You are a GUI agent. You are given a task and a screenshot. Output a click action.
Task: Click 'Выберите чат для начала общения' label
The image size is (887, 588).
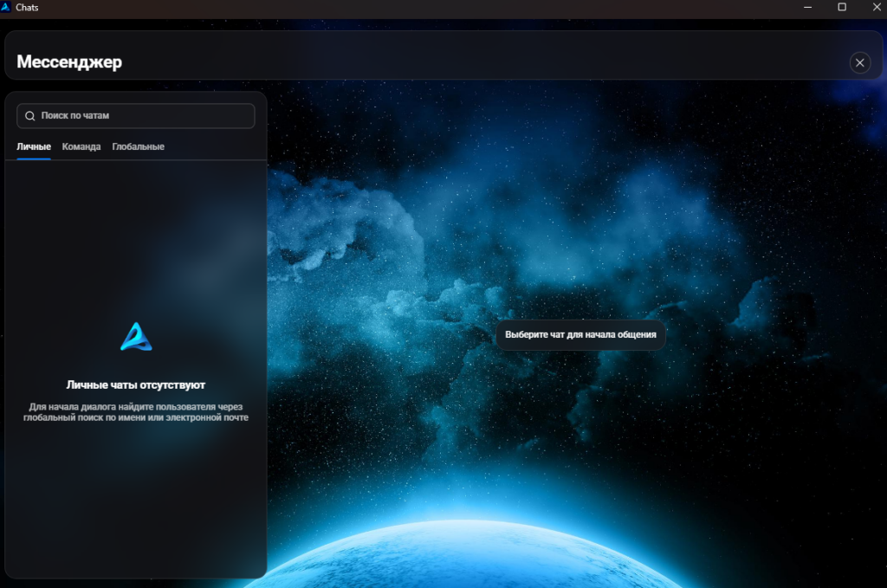(x=580, y=335)
